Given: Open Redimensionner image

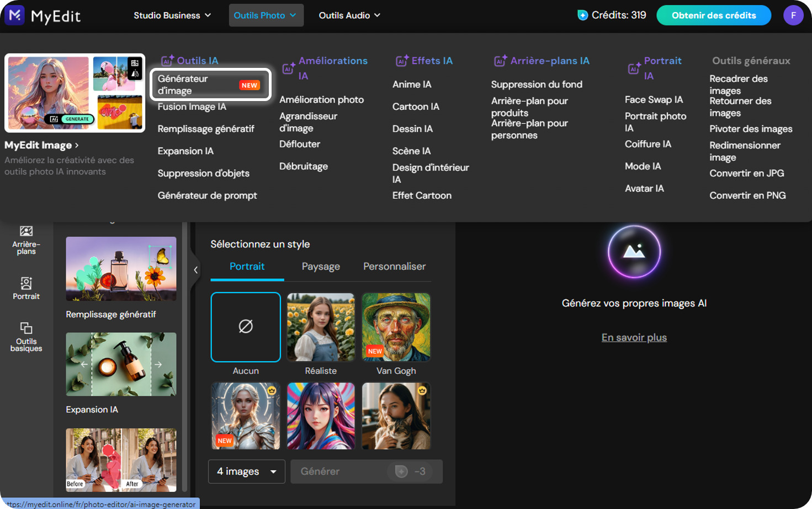Looking at the screenshot, I should (745, 151).
